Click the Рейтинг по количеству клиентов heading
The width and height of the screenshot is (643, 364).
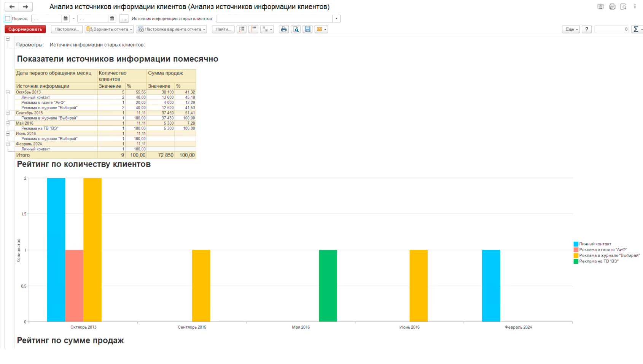pyautogui.click(x=84, y=164)
